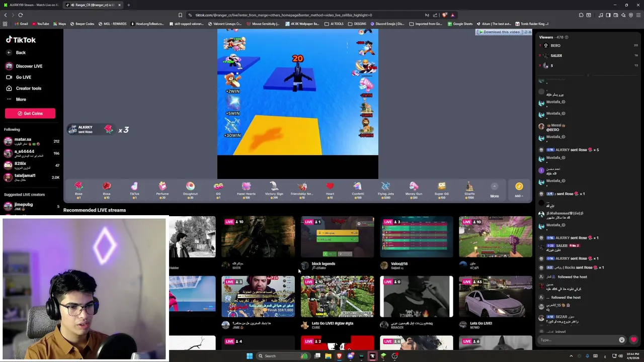Open suggested creator jimepubg
The image size is (644, 362).
pyautogui.click(x=32, y=206)
